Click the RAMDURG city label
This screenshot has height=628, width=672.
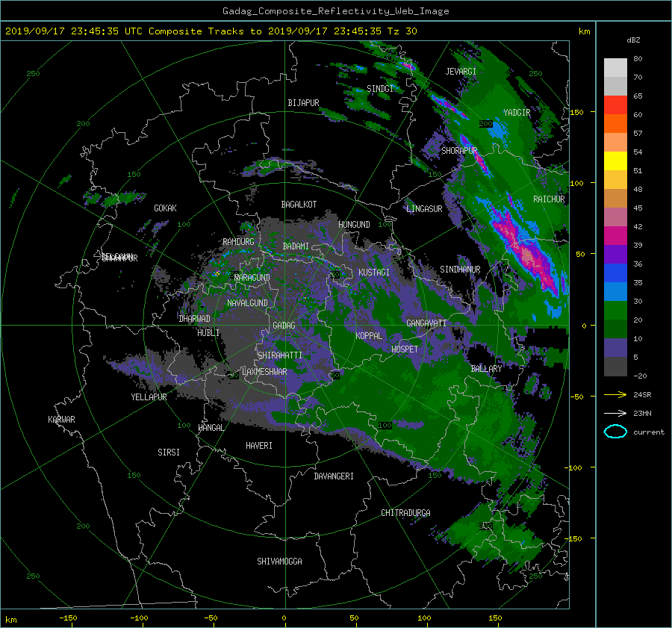[238, 242]
